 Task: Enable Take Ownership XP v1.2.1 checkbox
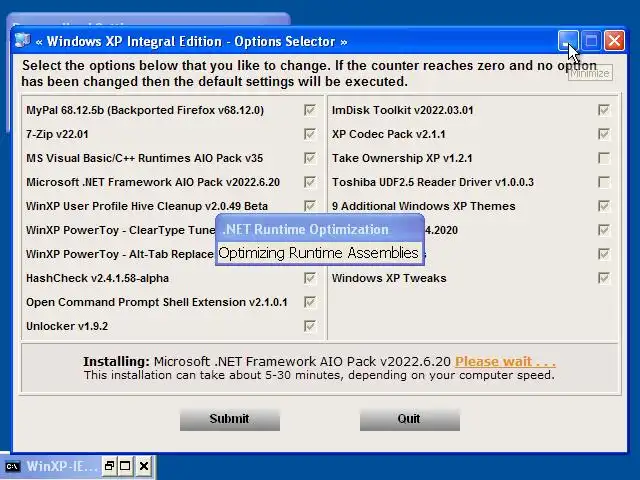click(604, 158)
